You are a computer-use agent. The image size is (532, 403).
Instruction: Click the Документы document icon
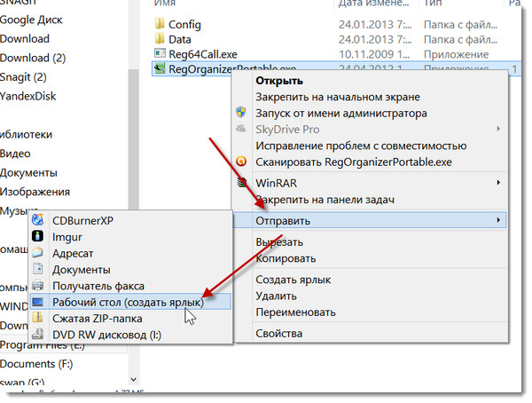37,269
